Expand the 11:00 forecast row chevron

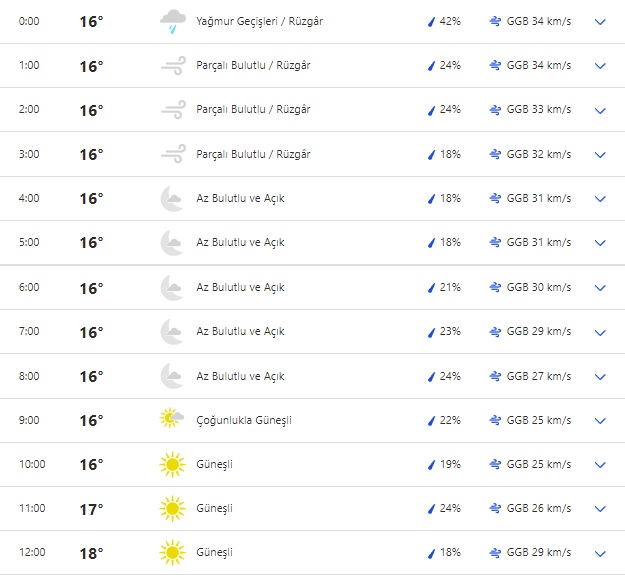coord(600,508)
